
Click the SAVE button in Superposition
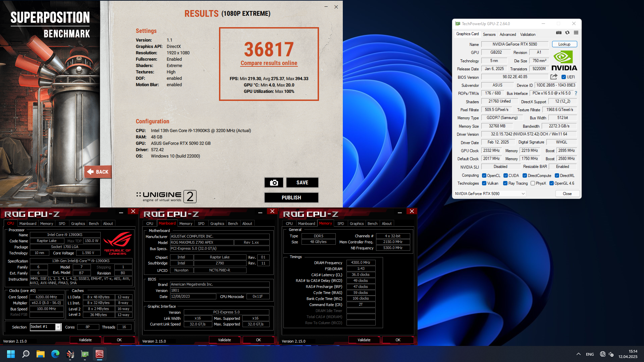point(302,183)
